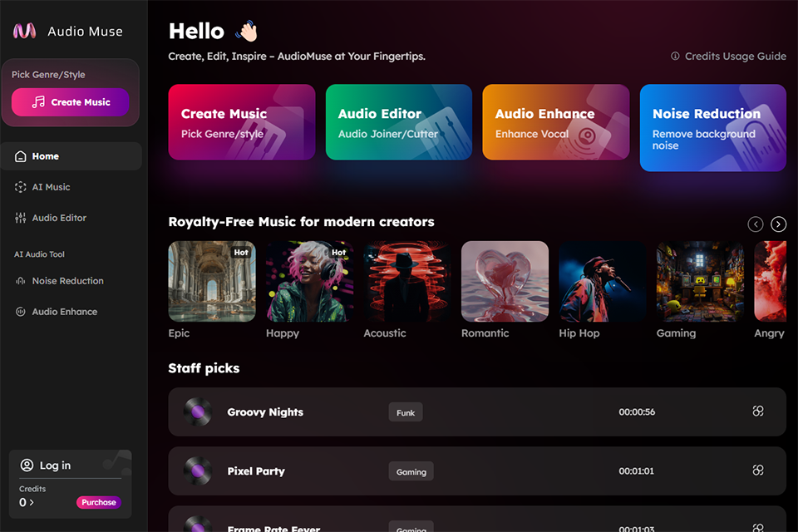Click the pink Create Music sidebar button
This screenshot has height=532, width=798.
click(70, 101)
